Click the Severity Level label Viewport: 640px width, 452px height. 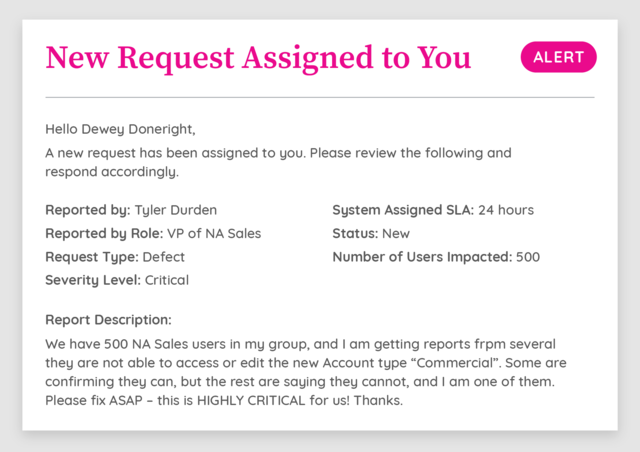click(93, 280)
